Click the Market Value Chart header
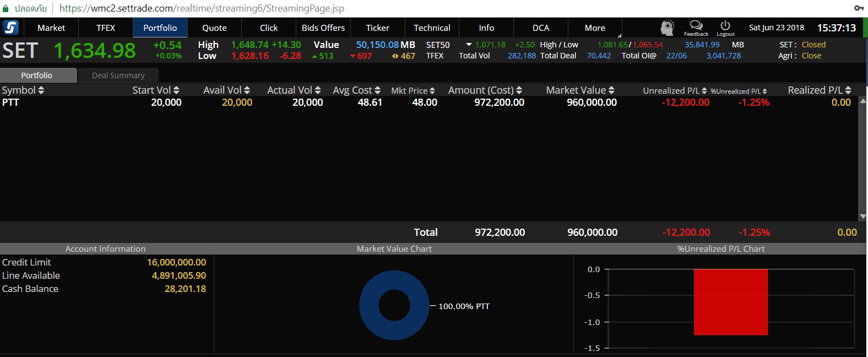Screen dimensions: 868x357 coord(394,249)
